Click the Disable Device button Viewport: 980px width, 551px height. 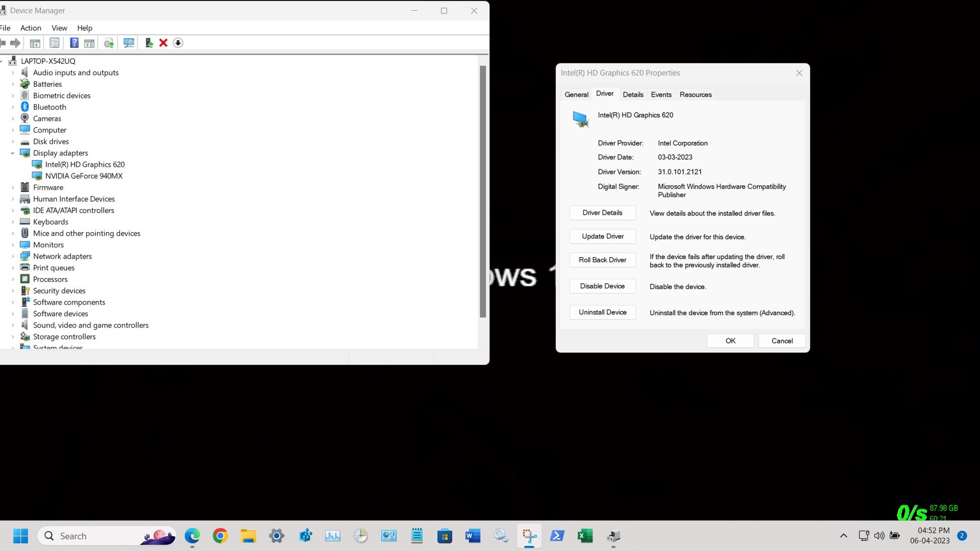pos(602,287)
